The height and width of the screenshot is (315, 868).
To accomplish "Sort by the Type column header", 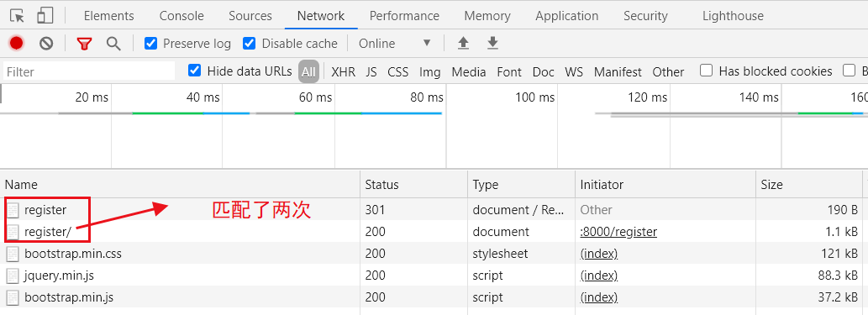I will (522, 184).
